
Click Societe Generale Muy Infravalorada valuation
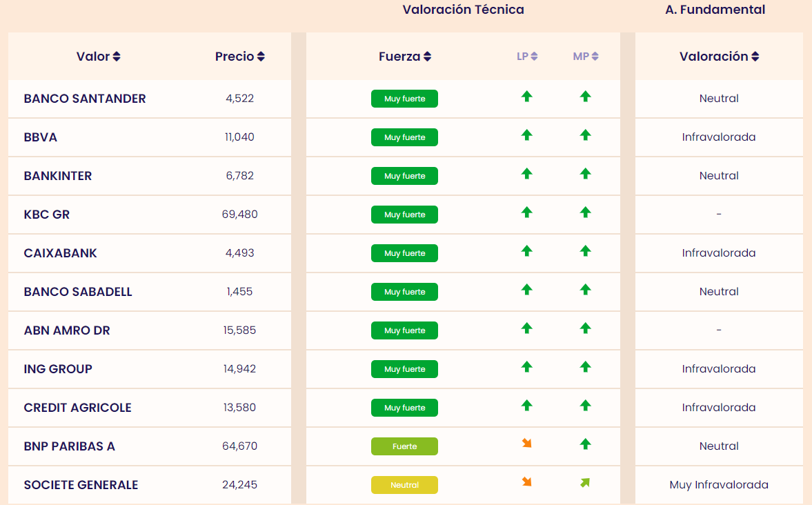719,485
